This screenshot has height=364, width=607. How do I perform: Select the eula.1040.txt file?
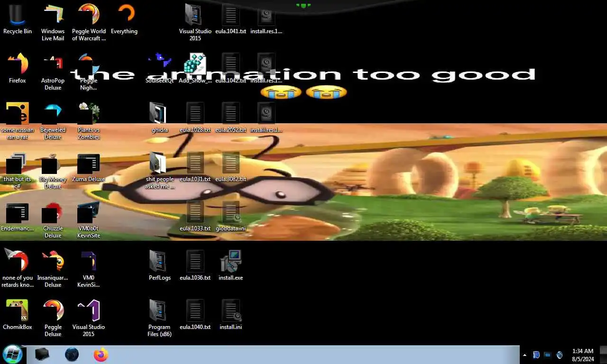195,316
